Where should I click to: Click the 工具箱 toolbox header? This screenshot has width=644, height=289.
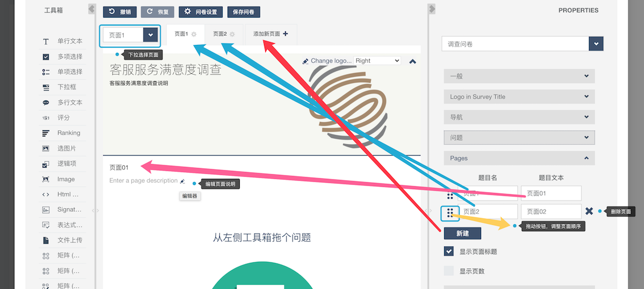point(53,11)
